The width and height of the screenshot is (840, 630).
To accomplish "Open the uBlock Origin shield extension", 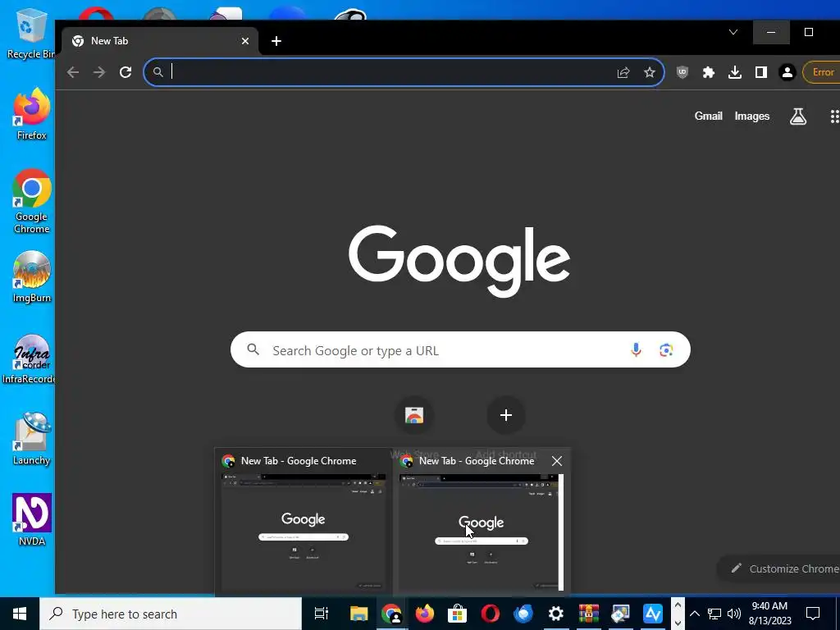I will pos(682,72).
